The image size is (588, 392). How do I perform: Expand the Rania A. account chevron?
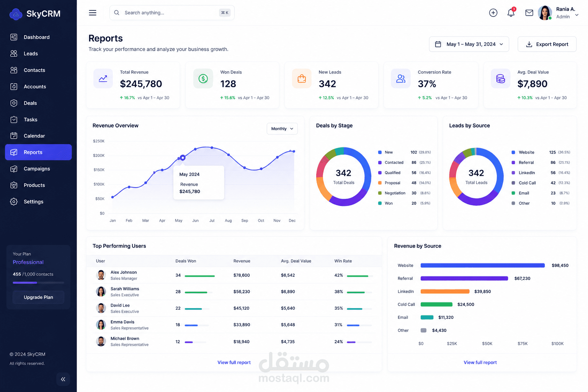(x=577, y=15)
